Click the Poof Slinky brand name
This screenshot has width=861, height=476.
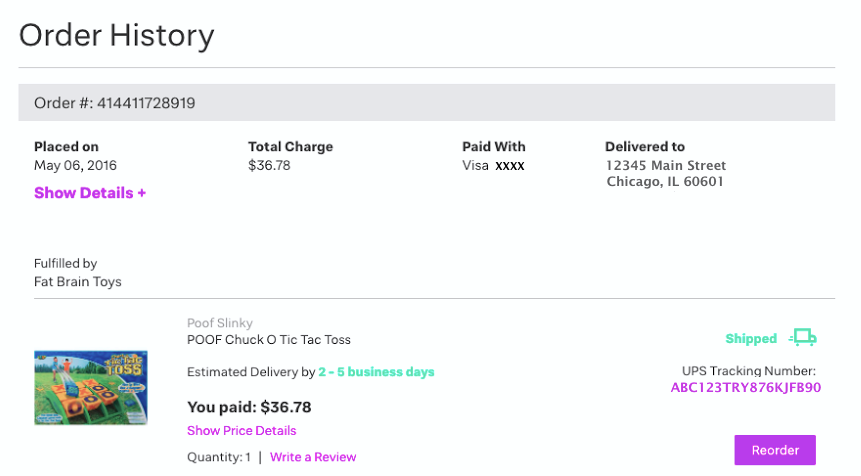(220, 323)
